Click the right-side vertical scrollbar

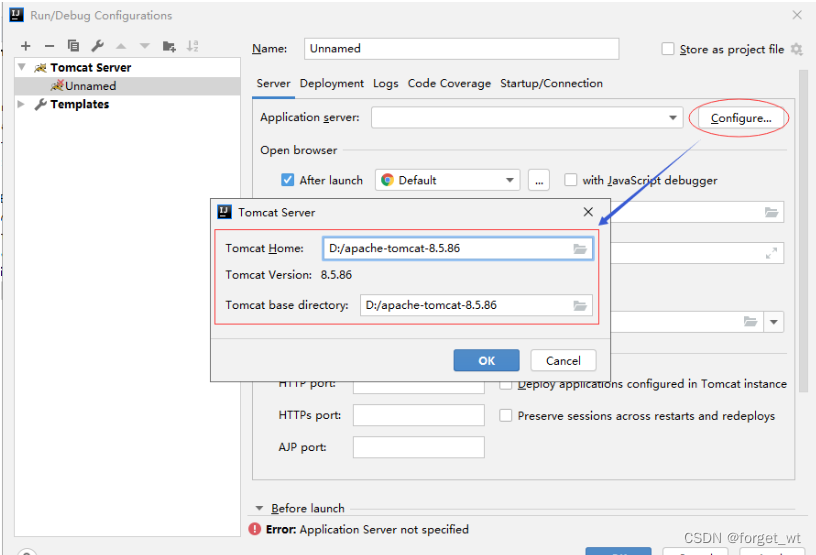pyautogui.click(x=804, y=232)
